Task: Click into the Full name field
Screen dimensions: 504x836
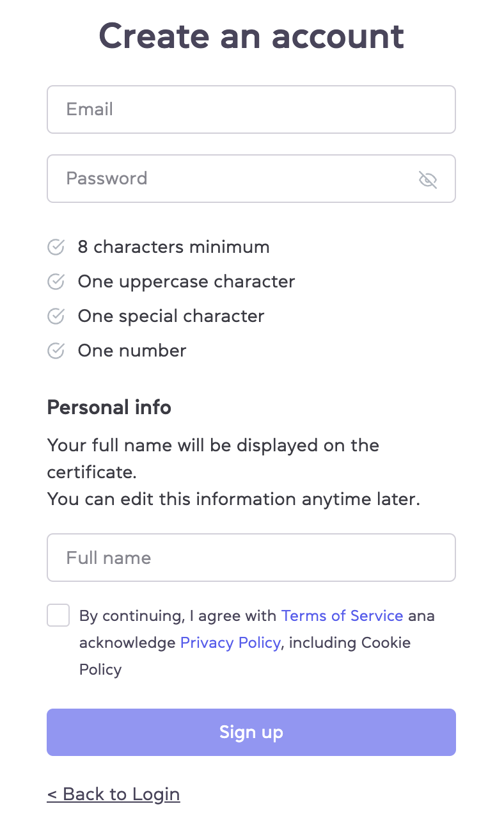Action: [x=251, y=558]
